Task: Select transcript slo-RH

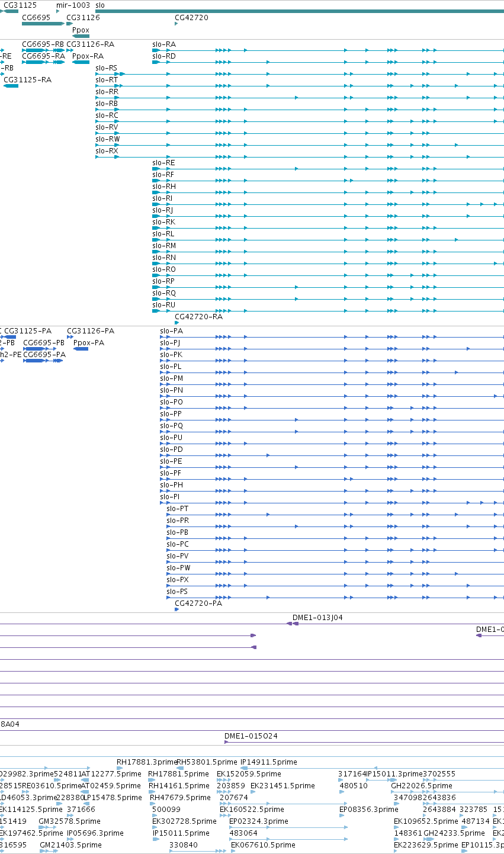Action: [x=163, y=187]
